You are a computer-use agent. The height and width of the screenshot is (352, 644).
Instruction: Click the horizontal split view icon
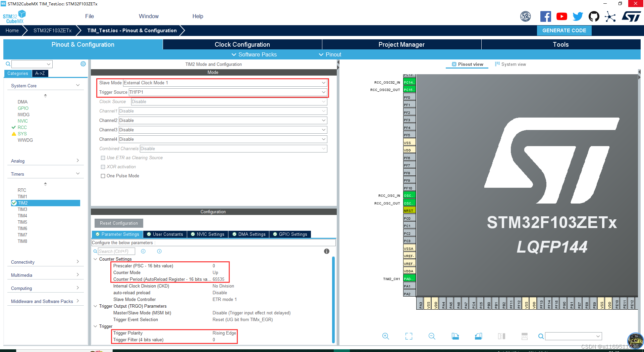click(525, 336)
